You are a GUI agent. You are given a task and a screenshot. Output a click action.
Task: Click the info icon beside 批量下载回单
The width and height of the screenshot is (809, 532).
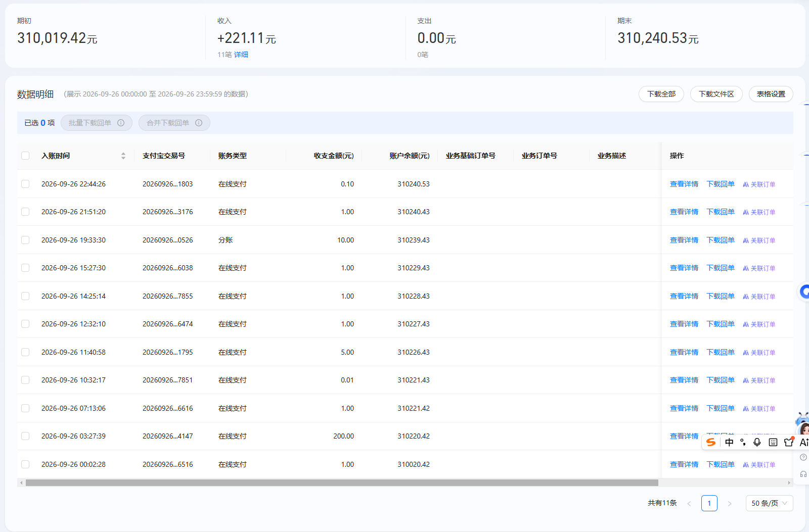(121, 123)
